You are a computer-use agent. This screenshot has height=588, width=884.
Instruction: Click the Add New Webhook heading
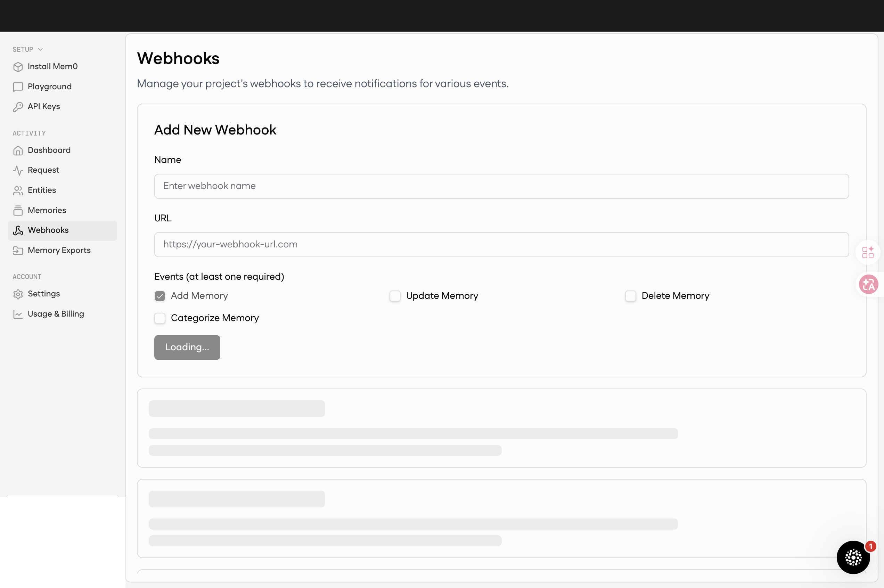coord(215,130)
